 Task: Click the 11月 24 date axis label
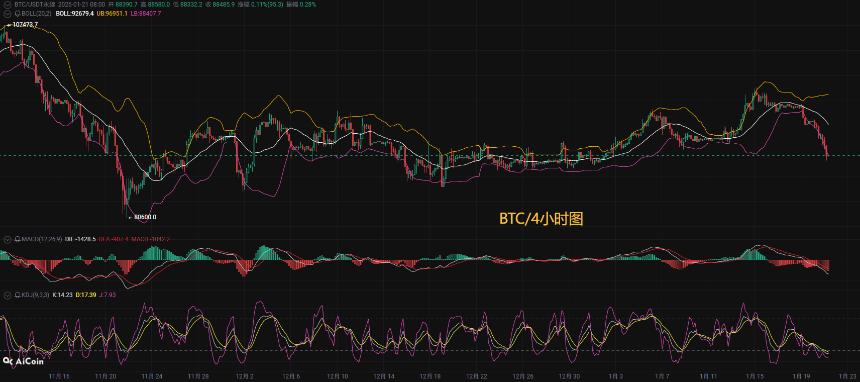tap(152, 377)
